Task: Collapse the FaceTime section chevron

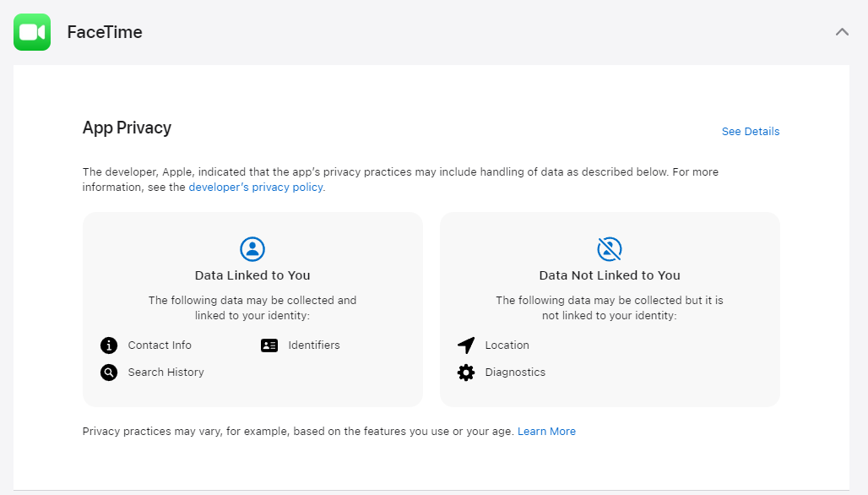Action: pos(842,32)
